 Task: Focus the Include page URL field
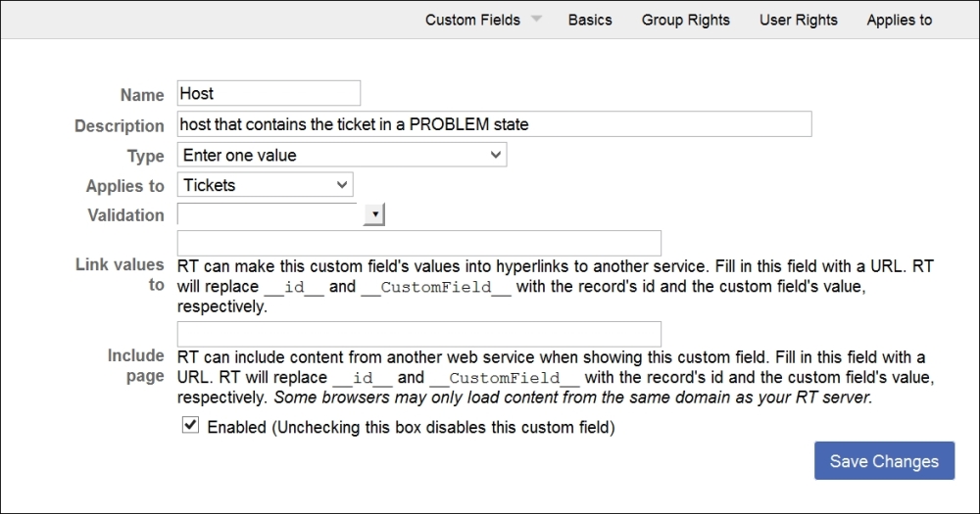tap(418, 334)
